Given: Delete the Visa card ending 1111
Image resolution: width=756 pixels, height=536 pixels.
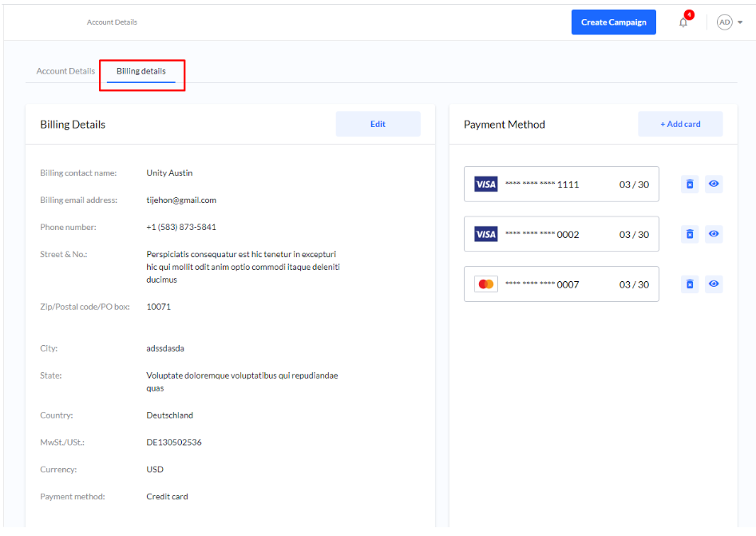Looking at the screenshot, I should point(691,185).
